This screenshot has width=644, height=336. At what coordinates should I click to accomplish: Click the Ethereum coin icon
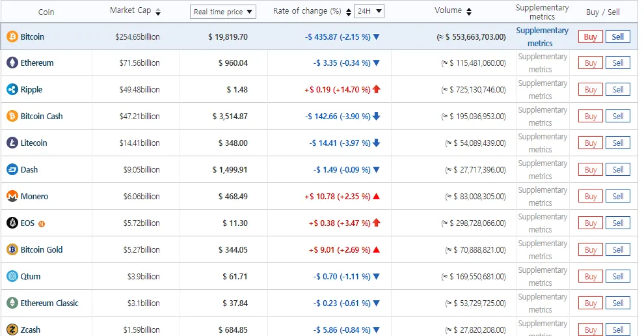pyautogui.click(x=12, y=63)
